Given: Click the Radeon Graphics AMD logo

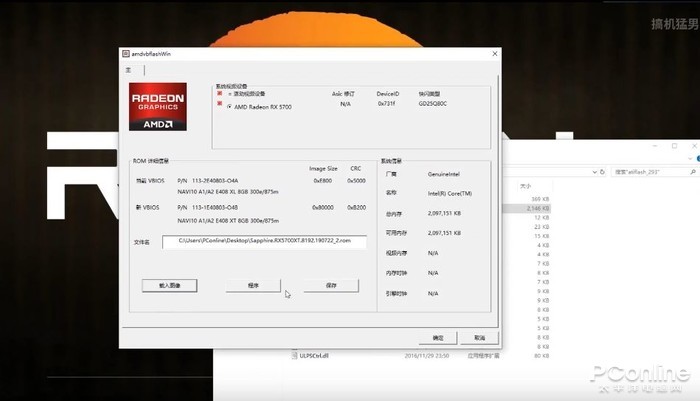Looking at the screenshot, I should 158,107.
